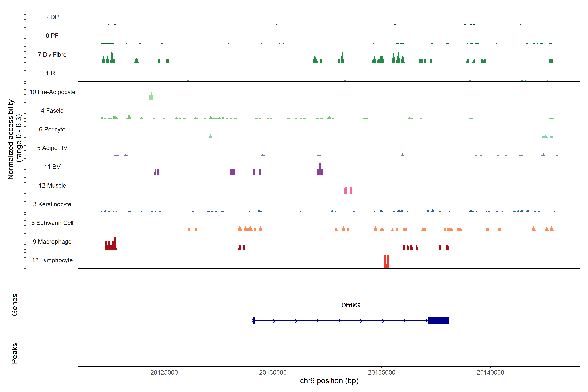Viewport: 588px width, 392px height.
Task: Select the 3 Keratinocyte track label
Action: coord(52,204)
